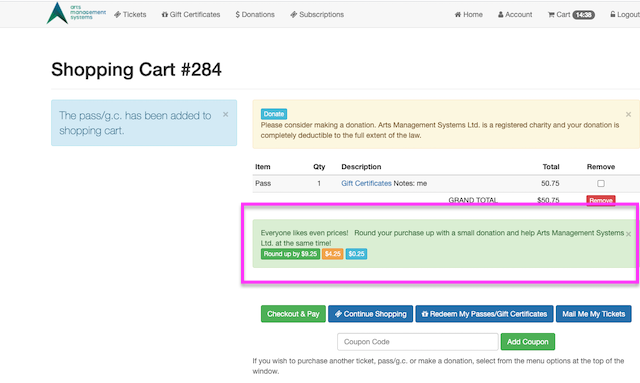
Task: Close the round-up donation banner
Action: click(x=628, y=234)
